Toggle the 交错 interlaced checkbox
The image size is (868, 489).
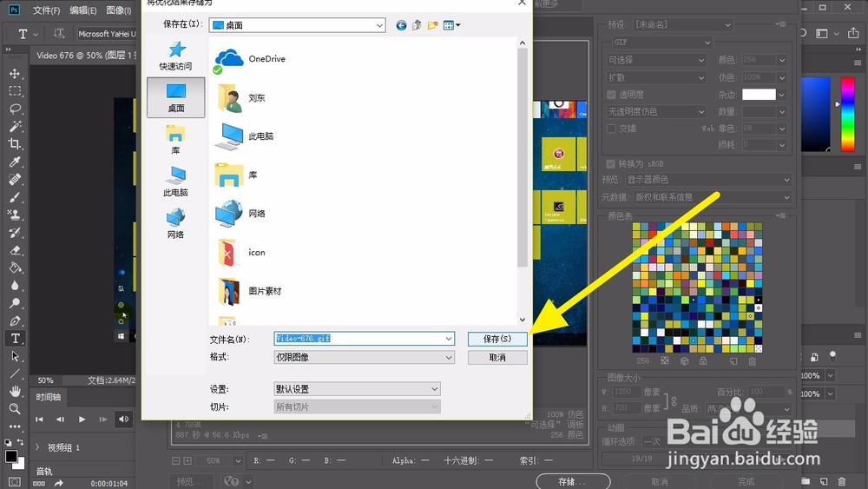pyautogui.click(x=611, y=129)
